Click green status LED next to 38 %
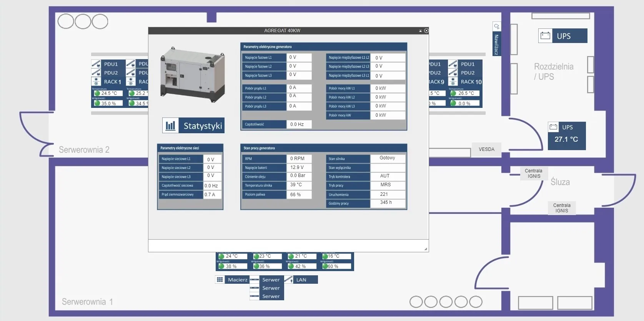The width and height of the screenshot is (644, 321). pos(221,266)
